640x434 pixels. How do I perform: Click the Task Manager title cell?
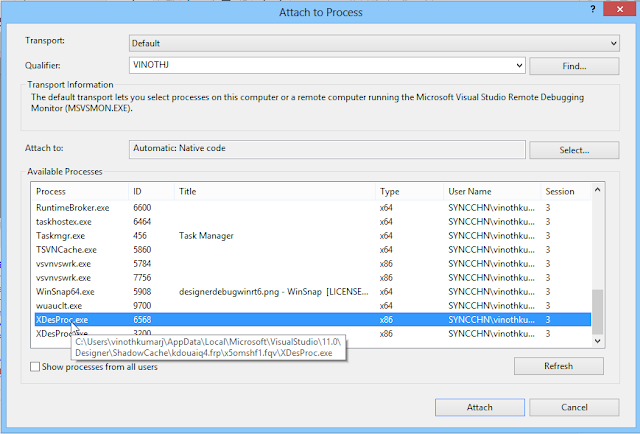point(206,236)
